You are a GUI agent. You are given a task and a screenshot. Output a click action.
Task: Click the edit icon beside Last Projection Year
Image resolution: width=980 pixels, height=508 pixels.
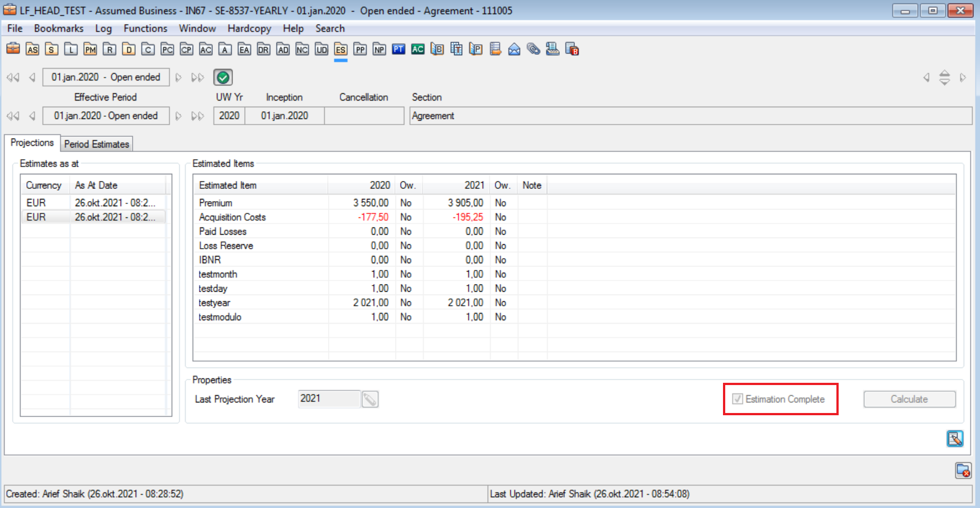pos(370,399)
